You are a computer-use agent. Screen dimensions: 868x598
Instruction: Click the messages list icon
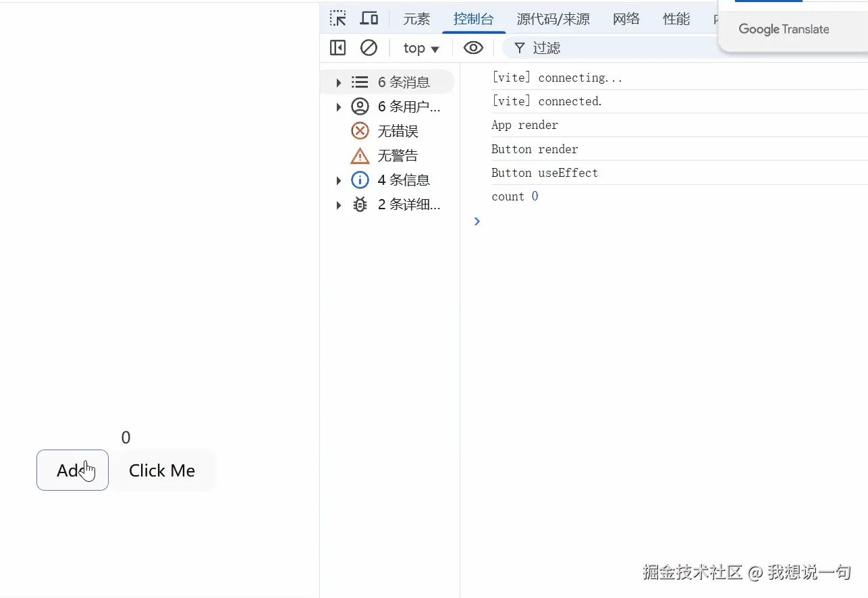coord(360,82)
